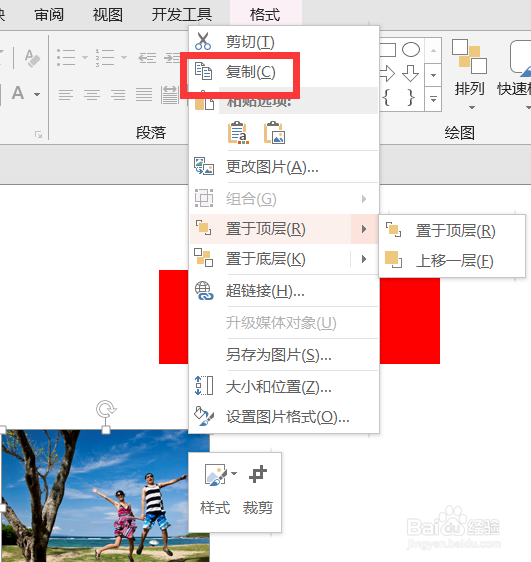Clear all formatting eraser icon
531x562 pixels.
[32, 58]
